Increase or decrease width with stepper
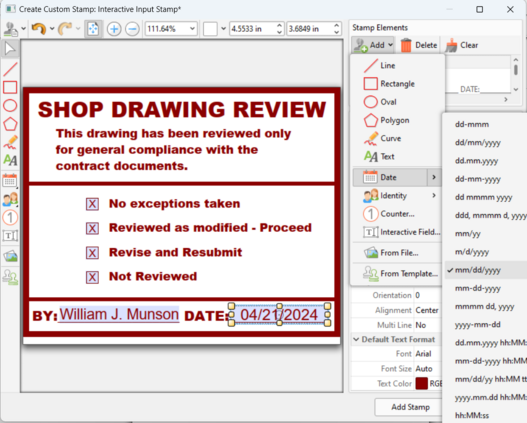The image size is (527, 423). (x=280, y=29)
